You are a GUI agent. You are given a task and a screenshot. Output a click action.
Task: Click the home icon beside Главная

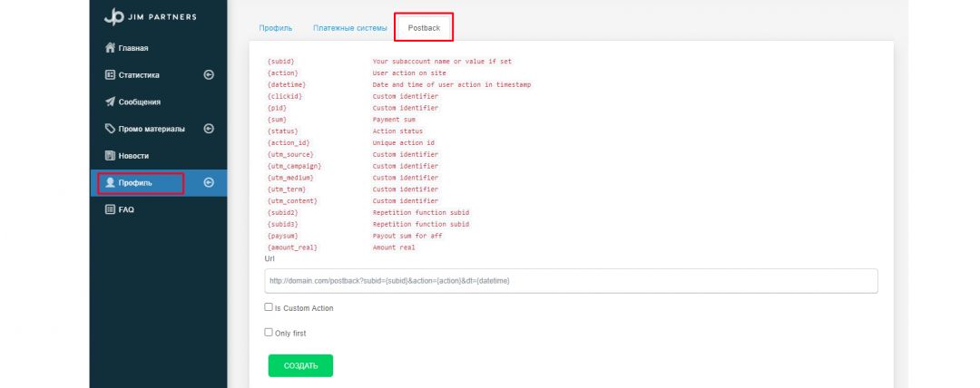click(110, 48)
